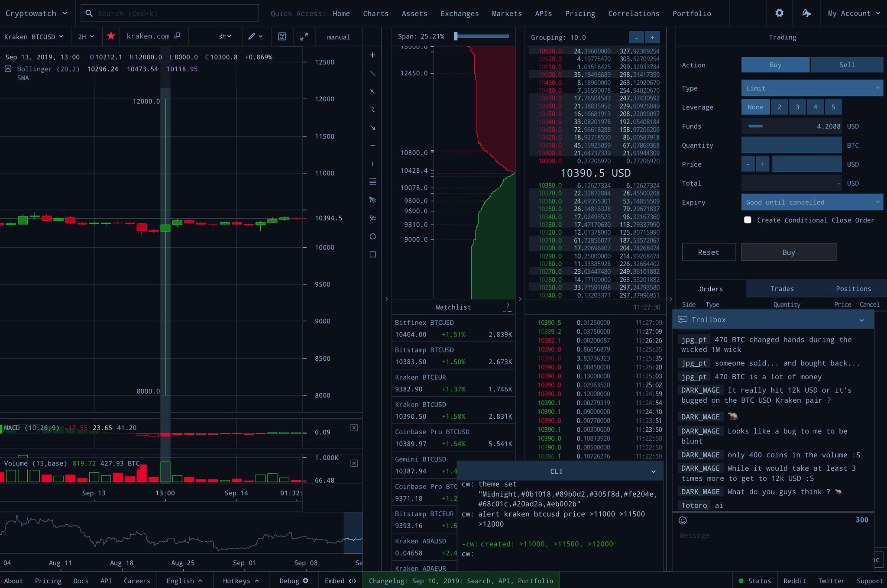This screenshot has height=588, width=887.
Task: Click the red favorite star icon
Action: pyautogui.click(x=111, y=36)
